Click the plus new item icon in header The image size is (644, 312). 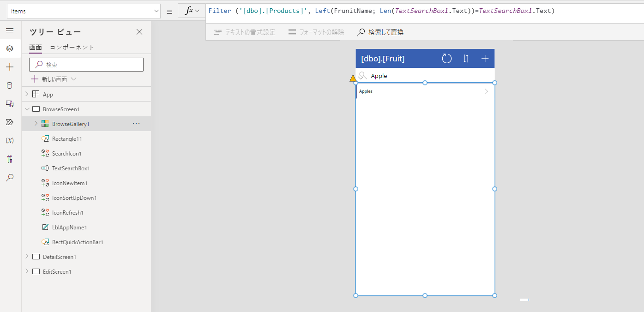[485, 59]
